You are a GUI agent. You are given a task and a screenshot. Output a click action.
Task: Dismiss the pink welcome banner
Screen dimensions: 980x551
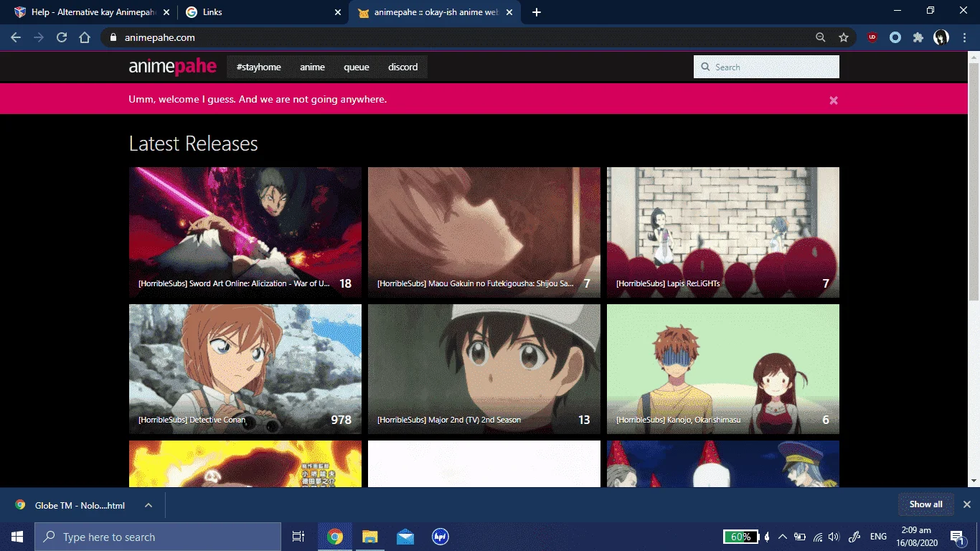(x=834, y=100)
